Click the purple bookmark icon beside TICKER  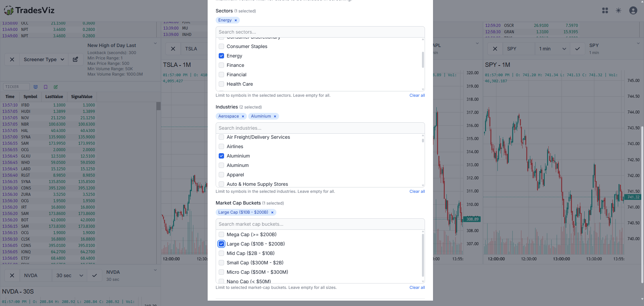[x=46, y=87]
